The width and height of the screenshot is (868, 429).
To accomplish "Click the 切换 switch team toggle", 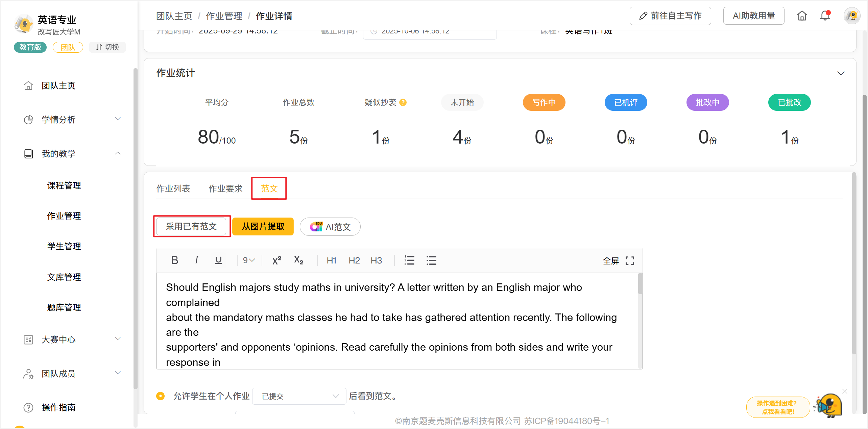I will 107,47.
